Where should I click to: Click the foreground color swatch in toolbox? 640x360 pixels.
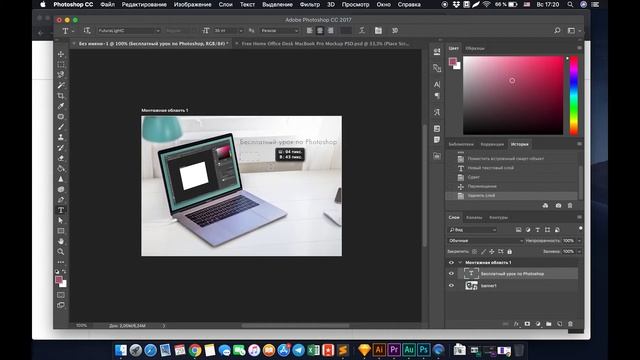click(59, 280)
